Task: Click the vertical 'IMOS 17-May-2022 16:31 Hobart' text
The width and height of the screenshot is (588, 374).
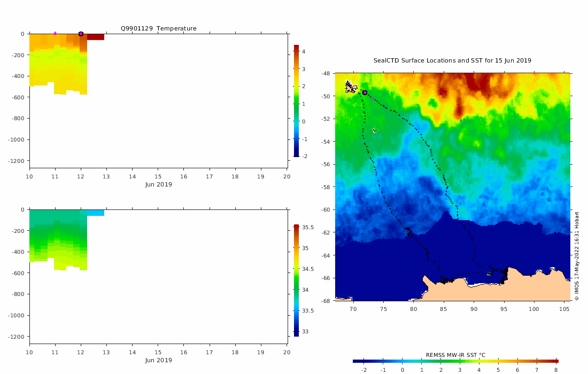Action: point(577,256)
